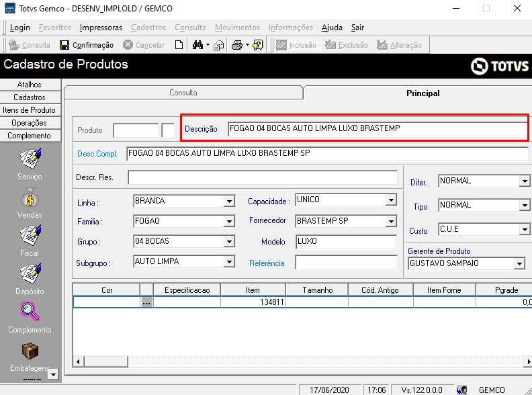The width and height of the screenshot is (532, 395).
Task: Click the status bar network users icon
Action: [x=461, y=390]
